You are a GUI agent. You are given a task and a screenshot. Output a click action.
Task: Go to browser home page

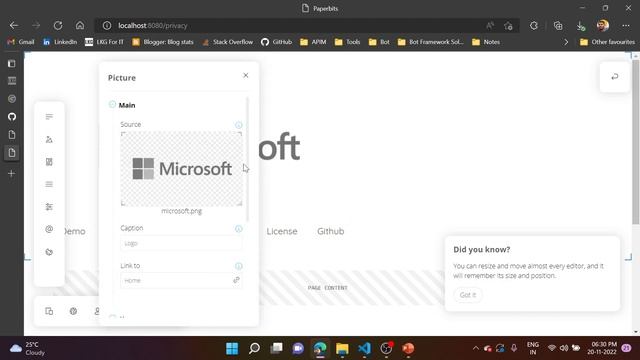point(80,25)
